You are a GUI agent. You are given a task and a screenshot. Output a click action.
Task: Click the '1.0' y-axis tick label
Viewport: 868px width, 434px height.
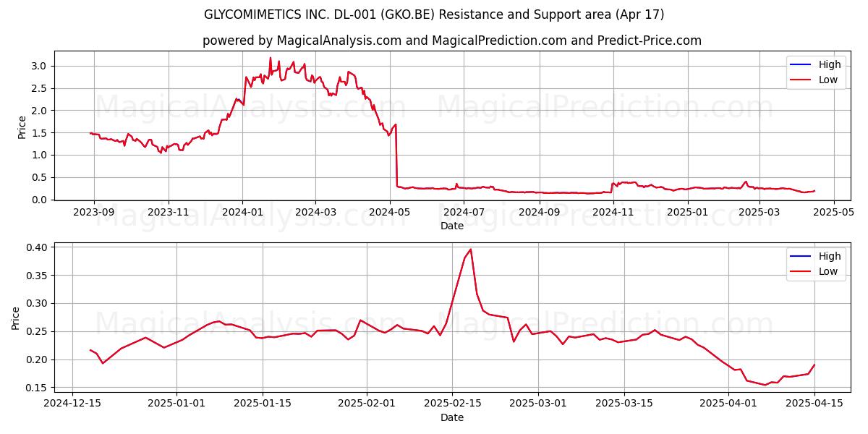(41, 155)
